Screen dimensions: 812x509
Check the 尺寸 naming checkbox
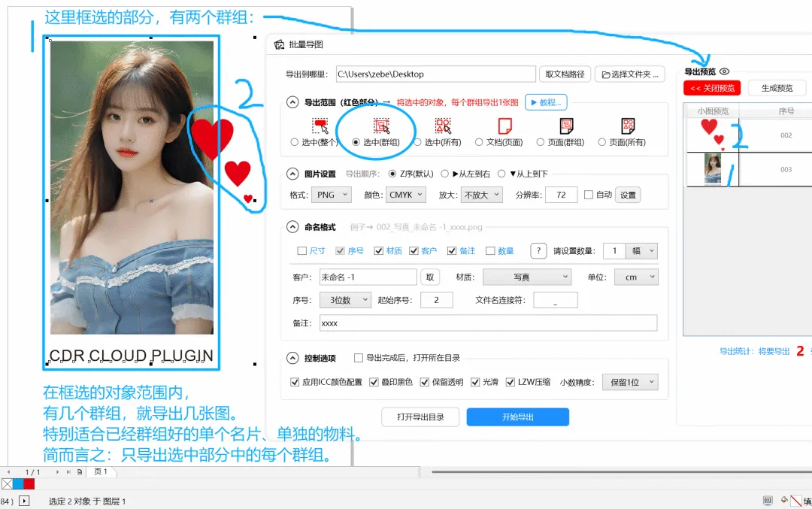[302, 250]
